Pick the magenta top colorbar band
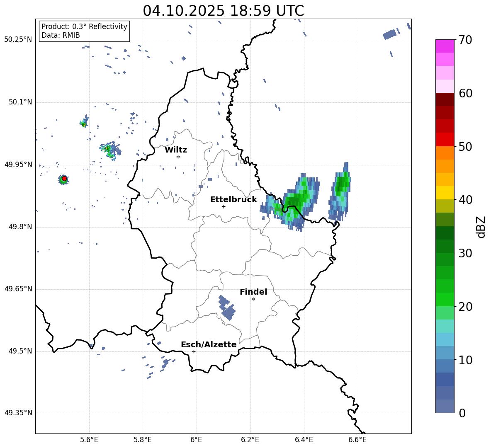Screen dimensions: 491x448 click(x=445, y=46)
